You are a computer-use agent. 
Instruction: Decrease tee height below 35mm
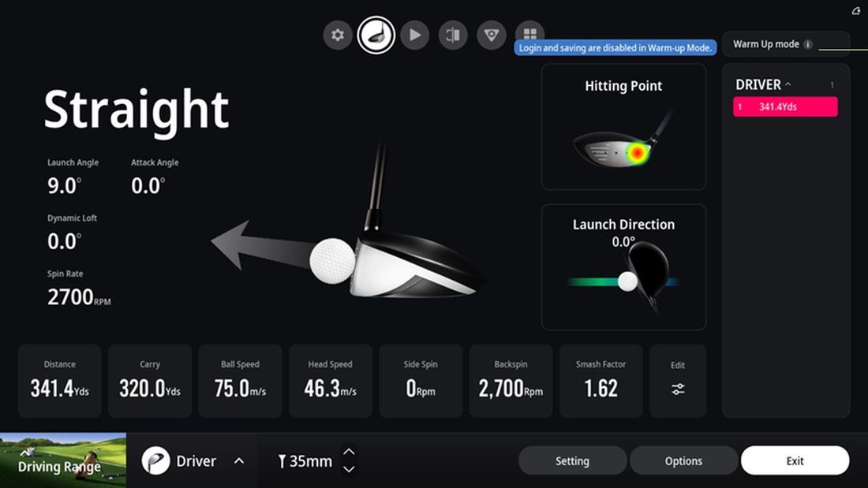point(349,469)
